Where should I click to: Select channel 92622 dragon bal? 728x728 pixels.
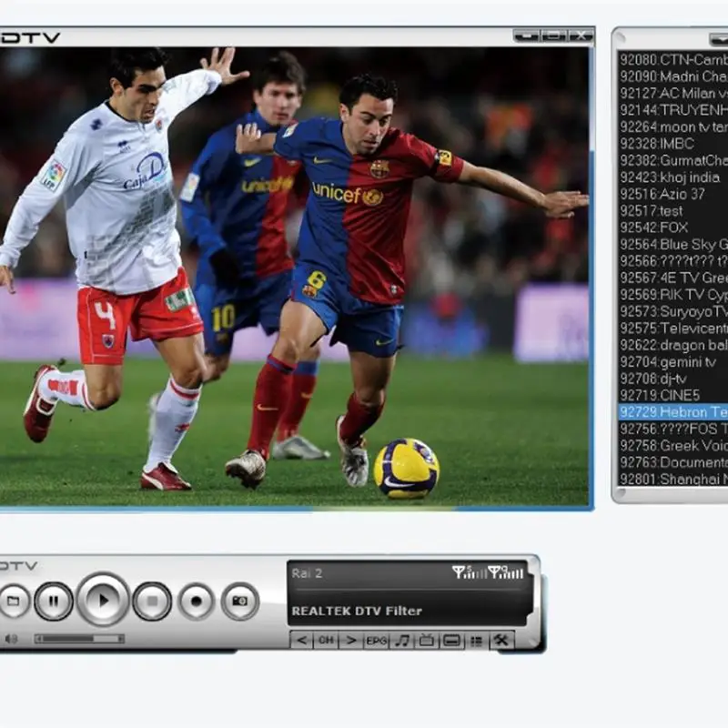pos(673,345)
